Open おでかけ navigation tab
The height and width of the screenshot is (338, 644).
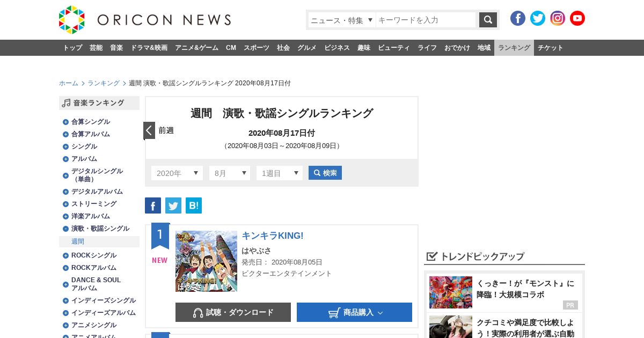click(457, 48)
